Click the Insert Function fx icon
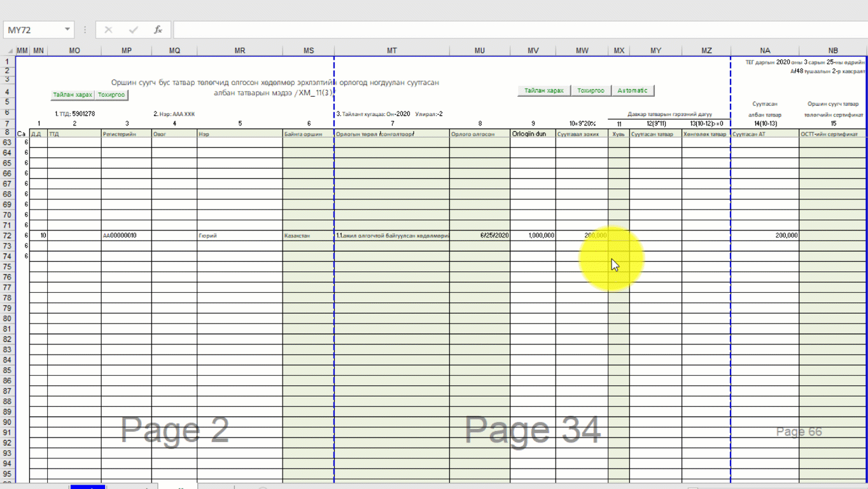Image resolution: width=868 pixels, height=489 pixels. click(x=158, y=30)
